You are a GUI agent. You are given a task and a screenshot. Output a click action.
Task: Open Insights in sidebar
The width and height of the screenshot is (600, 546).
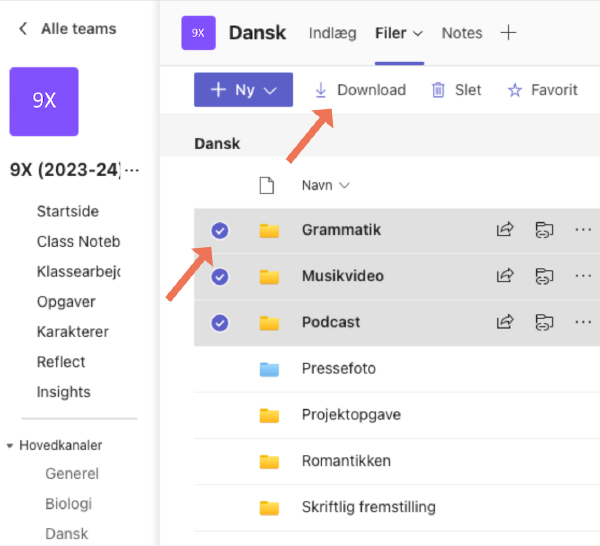click(x=64, y=392)
